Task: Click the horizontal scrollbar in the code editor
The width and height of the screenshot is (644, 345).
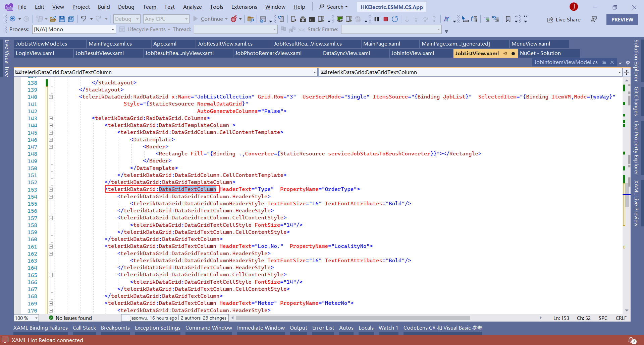Action: pos(352,318)
